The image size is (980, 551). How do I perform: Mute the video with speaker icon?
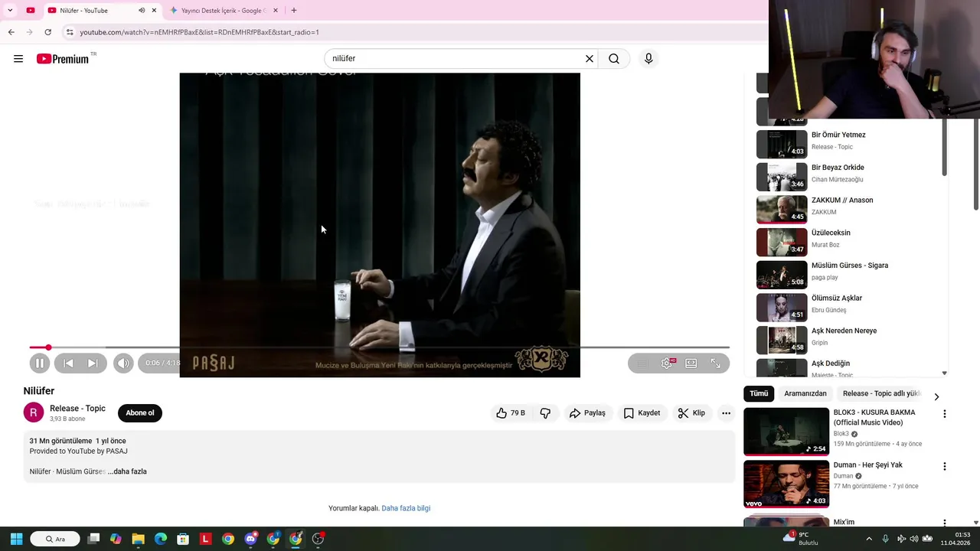123,364
